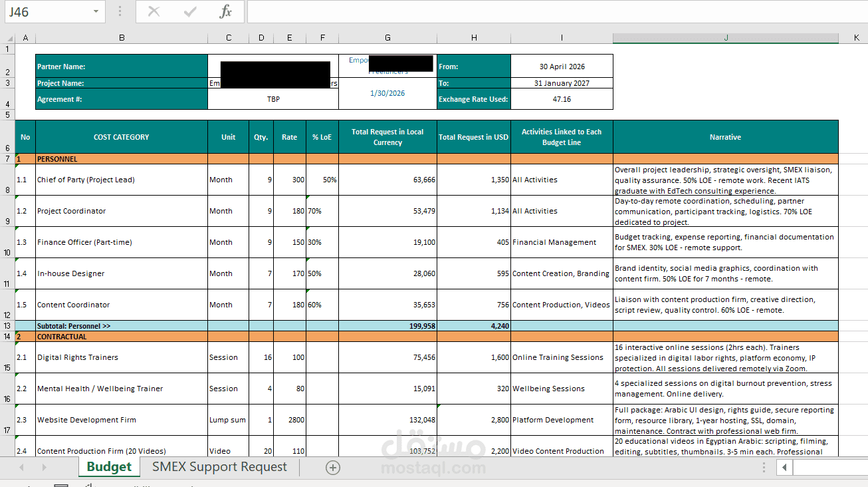Click 'Website Development Firm' cell
Screen dimensions: 868x487
(x=122, y=420)
